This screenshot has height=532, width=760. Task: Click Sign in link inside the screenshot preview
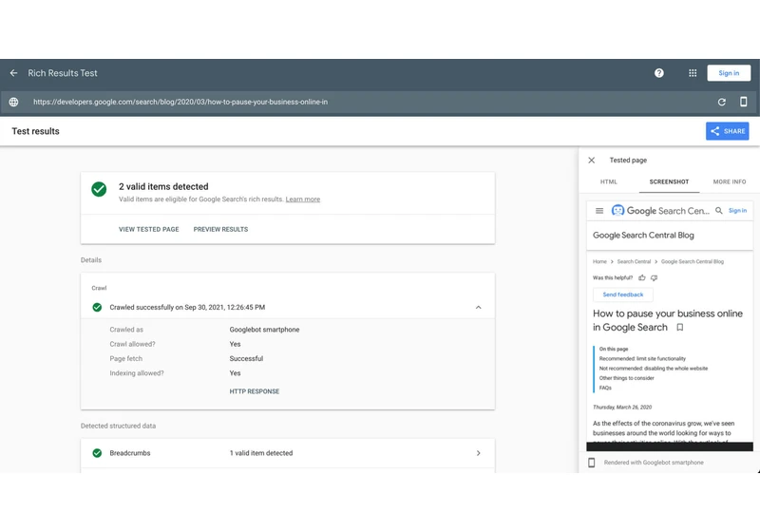click(737, 210)
